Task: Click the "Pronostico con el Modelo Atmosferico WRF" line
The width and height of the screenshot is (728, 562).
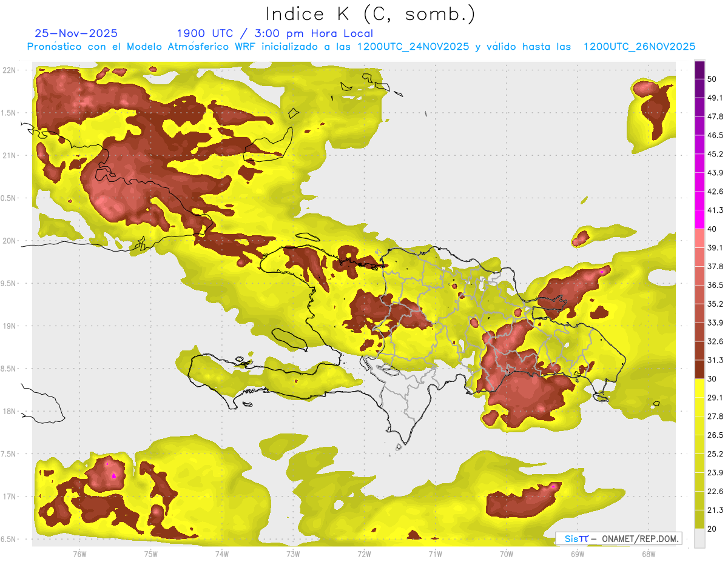Action: tap(360, 47)
